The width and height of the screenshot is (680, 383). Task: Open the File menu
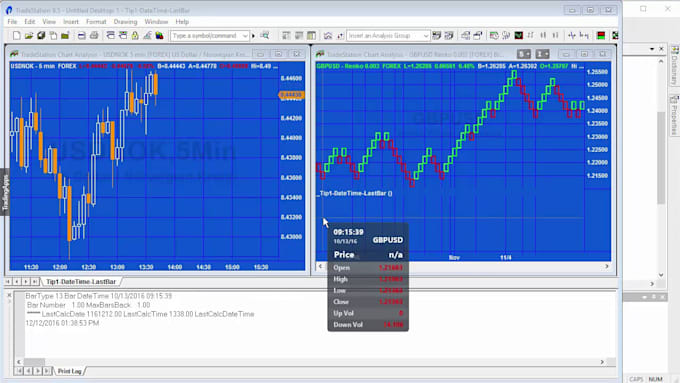coord(12,22)
